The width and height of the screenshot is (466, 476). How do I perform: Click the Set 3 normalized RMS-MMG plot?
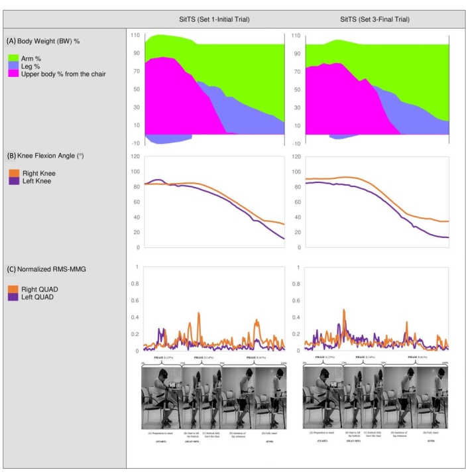(377, 309)
